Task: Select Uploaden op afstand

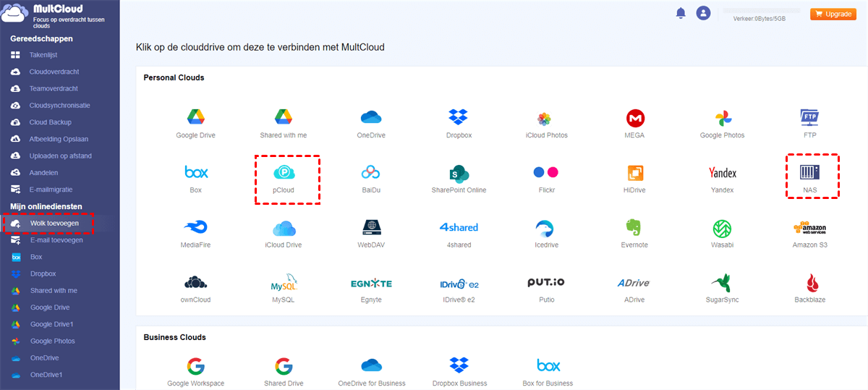Action: tap(59, 156)
